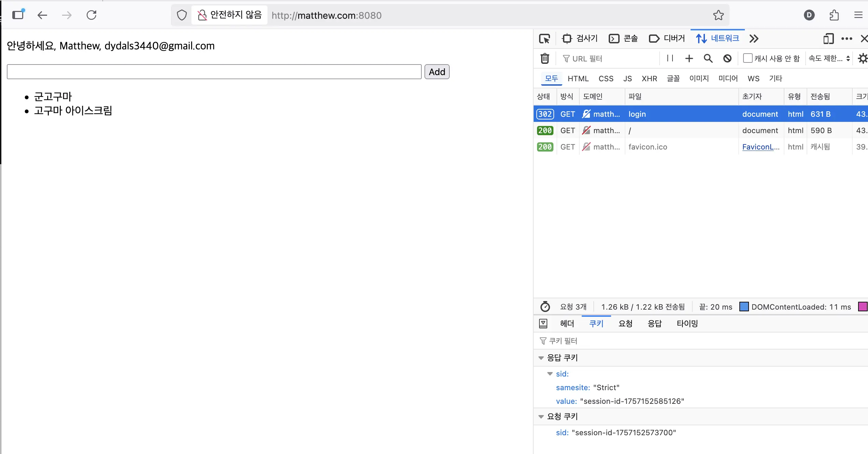Screen dimensions: 868x454
Task: Toggle responsive design mode
Action: pos(828,39)
